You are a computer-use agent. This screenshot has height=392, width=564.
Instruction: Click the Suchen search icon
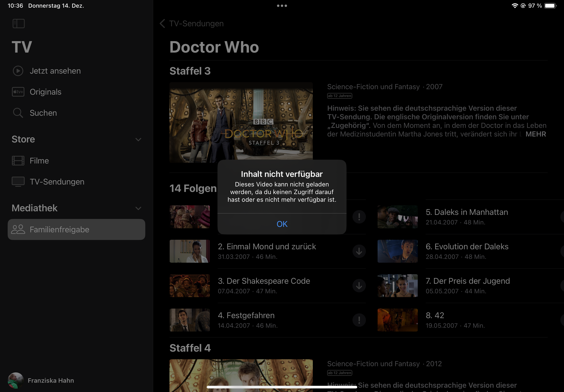click(18, 113)
